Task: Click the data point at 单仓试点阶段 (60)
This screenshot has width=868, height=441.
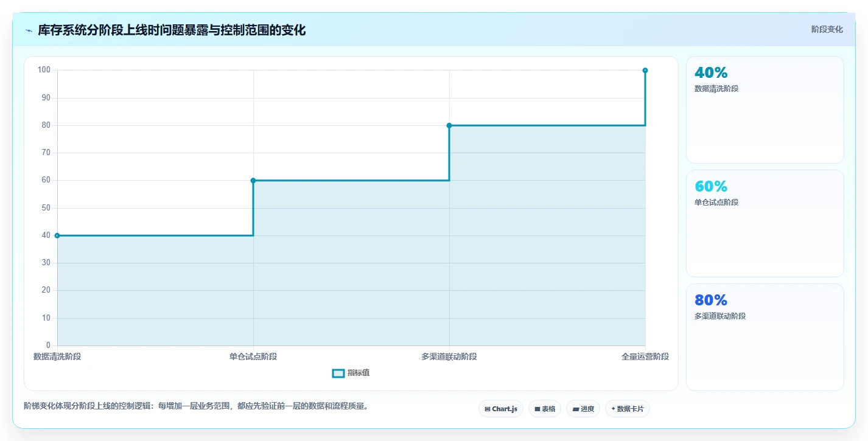Action: tap(253, 181)
